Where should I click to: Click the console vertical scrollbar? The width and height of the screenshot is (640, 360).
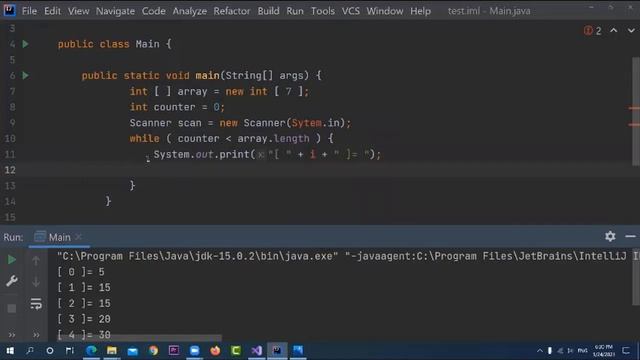(x=636, y=278)
